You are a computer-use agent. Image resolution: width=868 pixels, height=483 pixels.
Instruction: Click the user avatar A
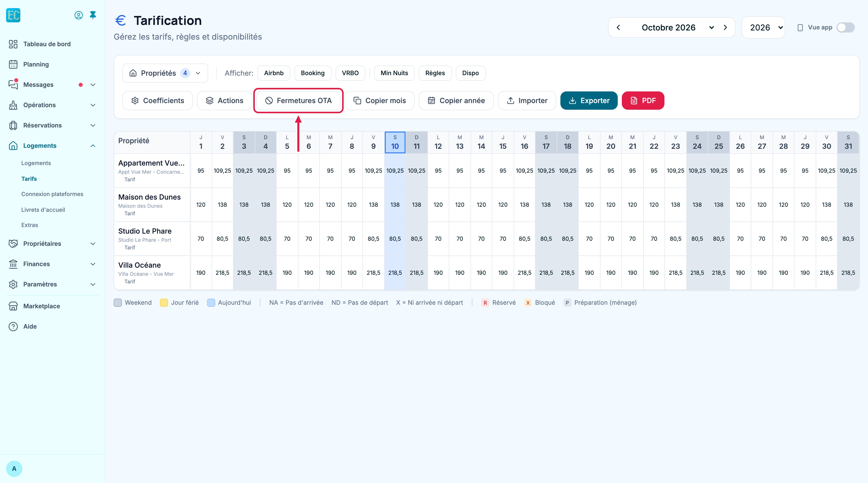click(14, 469)
